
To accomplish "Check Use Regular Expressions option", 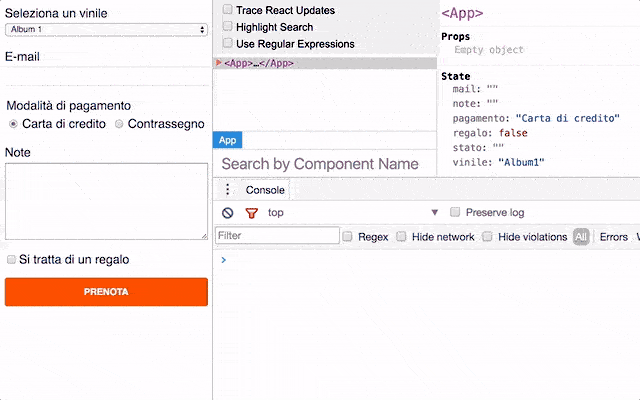I will [227, 44].
